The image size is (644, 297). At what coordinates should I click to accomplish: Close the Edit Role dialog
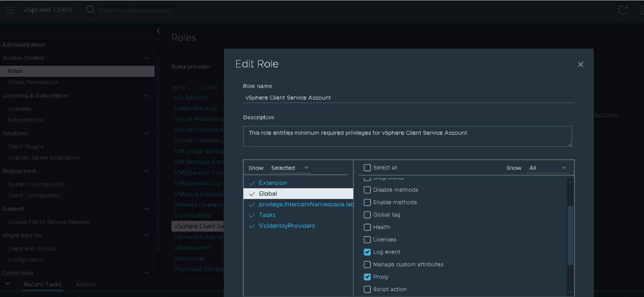pyautogui.click(x=581, y=65)
